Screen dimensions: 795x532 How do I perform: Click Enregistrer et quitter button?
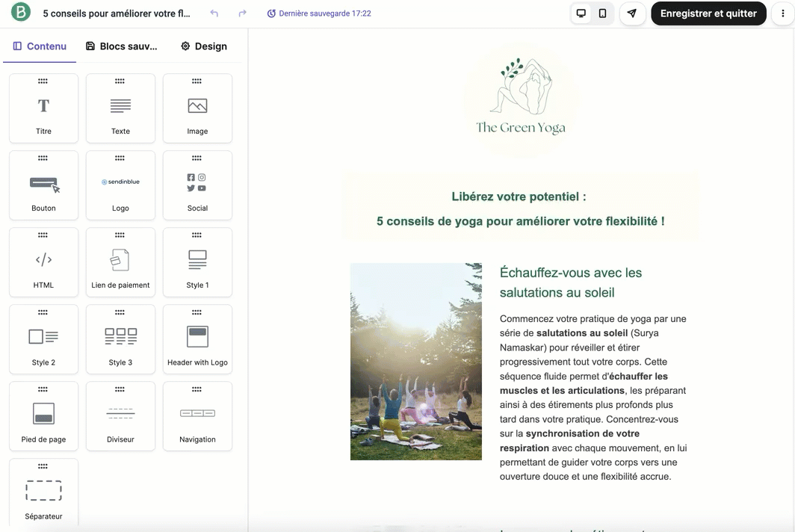pos(708,13)
